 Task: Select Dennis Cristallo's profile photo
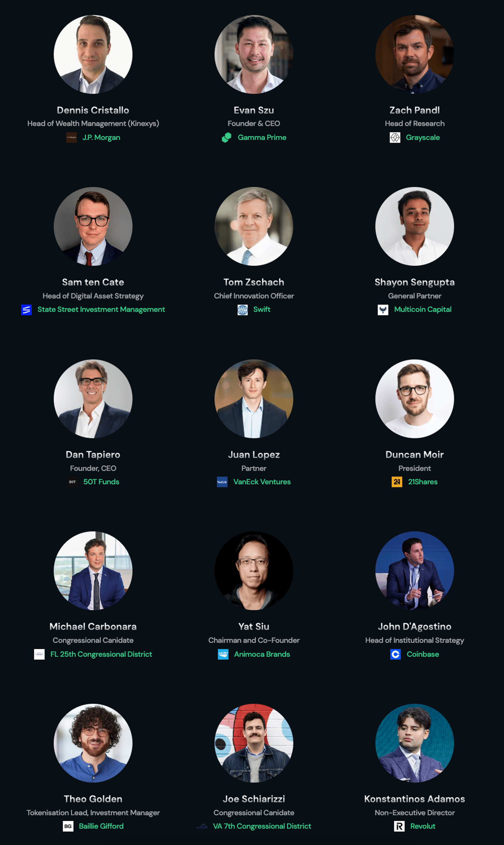click(93, 54)
